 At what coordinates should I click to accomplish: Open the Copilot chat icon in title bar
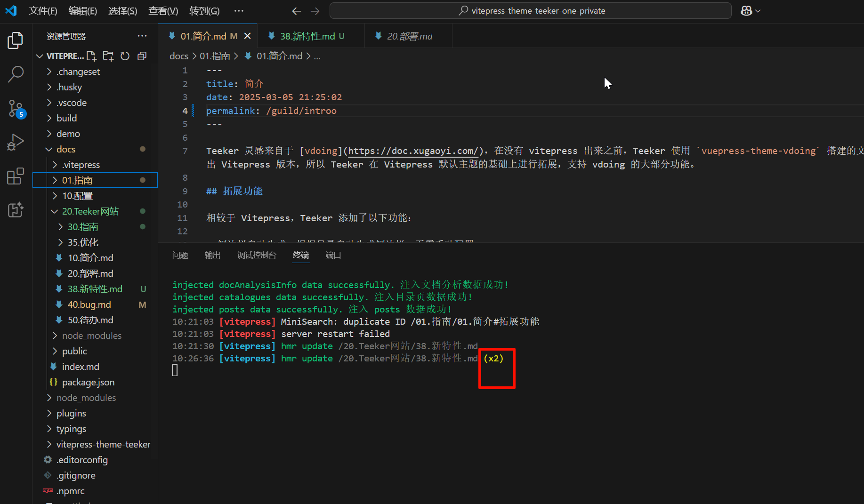tap(746, 11)
